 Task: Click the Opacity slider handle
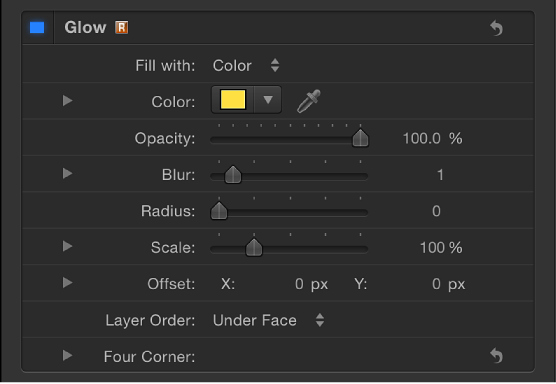(360, 138)
